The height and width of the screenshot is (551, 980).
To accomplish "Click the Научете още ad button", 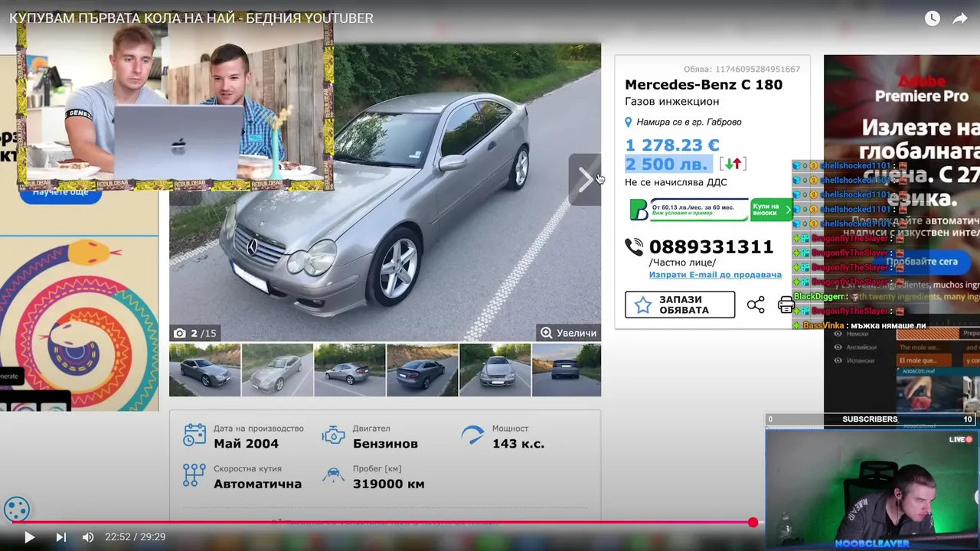I will [60, 192].
